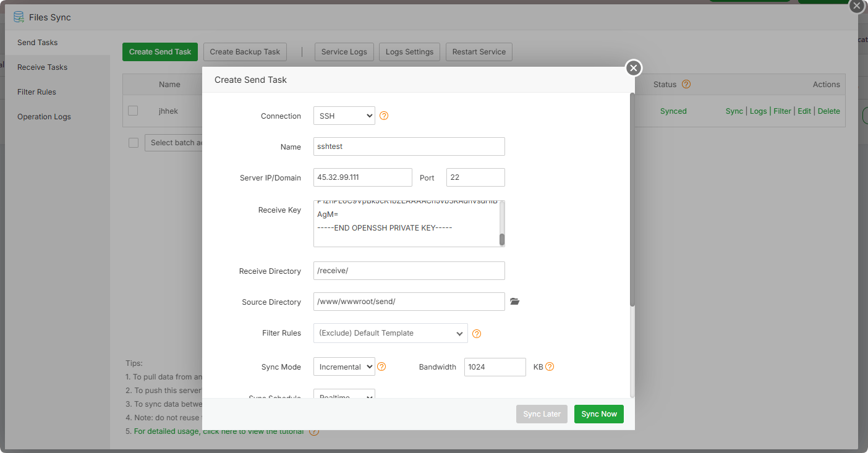The width and height of the screenshot is (868, 453).
Task: Open Service Logs
Action: (344, 52)
